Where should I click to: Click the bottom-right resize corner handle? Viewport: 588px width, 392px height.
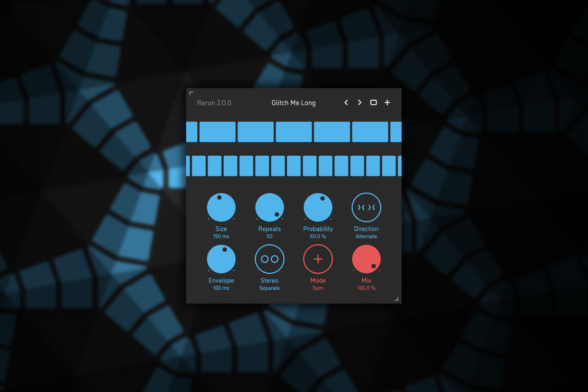click(396, 299)
